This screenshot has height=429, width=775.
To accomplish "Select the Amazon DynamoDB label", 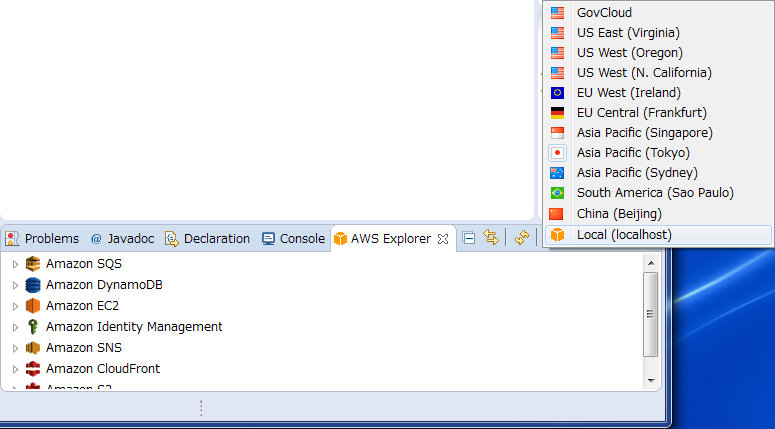I will pyautogui.click(x=104, y=285).
